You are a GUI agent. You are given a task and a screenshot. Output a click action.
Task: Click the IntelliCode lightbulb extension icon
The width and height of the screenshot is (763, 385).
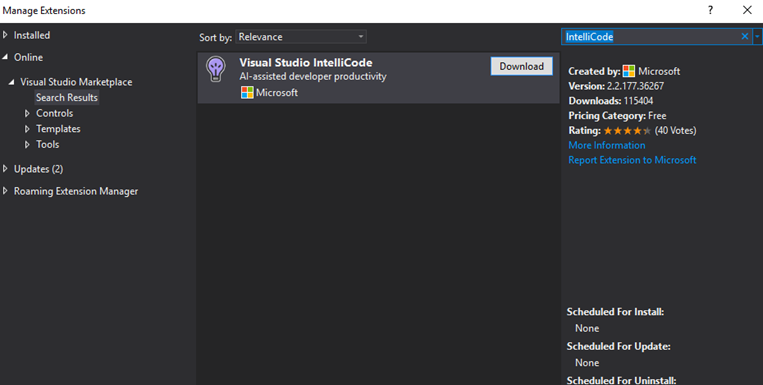click(x=216, y=69)
